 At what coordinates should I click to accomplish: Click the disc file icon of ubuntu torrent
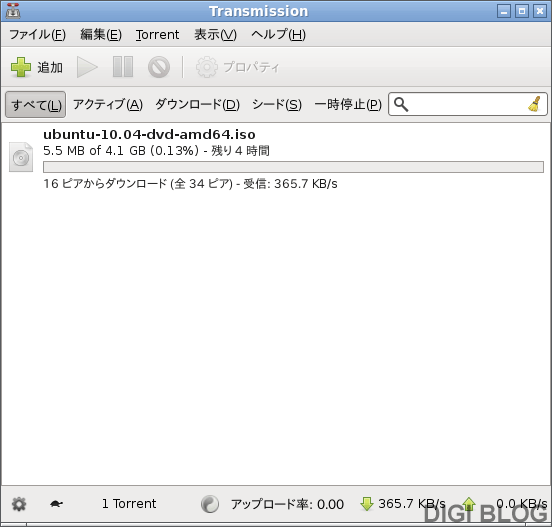[x=21, y=157]
